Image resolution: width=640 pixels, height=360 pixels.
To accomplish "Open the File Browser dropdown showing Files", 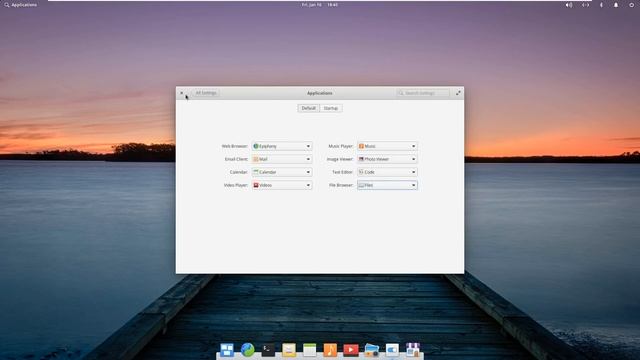I will tap(387, 185).
